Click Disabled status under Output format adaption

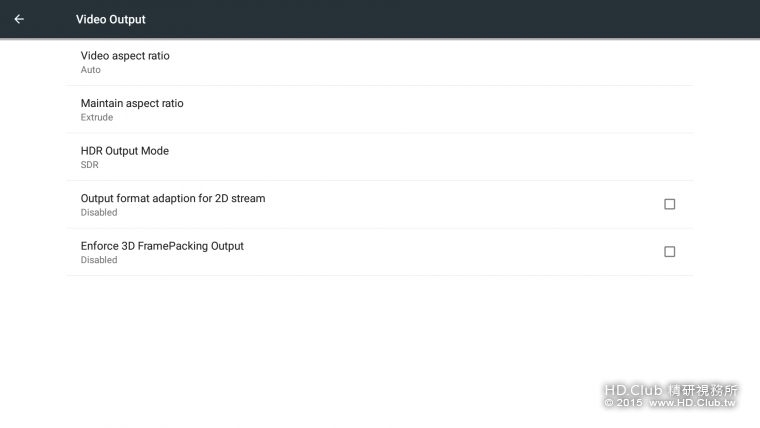click(x=99, y=212)
